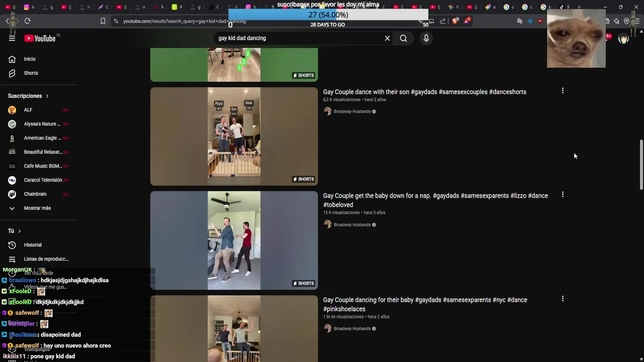
Task: Open the share icon in address bar
Action: click(x=443, y=21)
